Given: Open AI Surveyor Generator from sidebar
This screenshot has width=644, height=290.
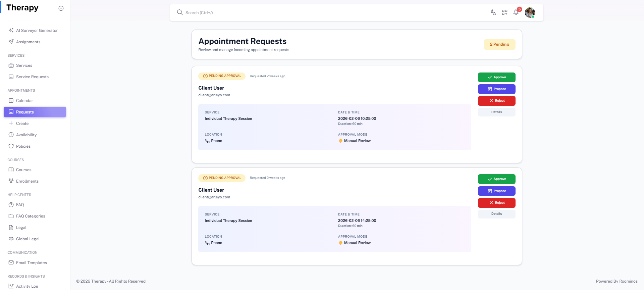Looking at the screenshot, I should point(37,31).
